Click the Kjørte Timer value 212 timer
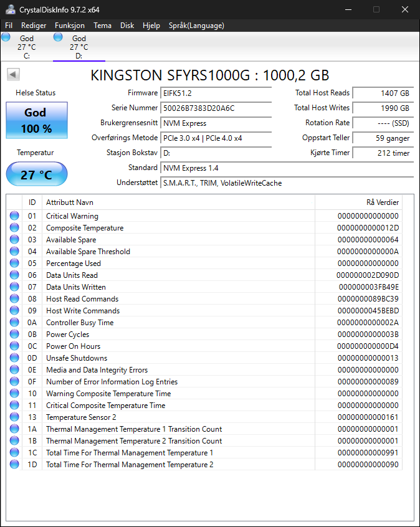This screenshot has width=420, height=527. (x=383, y=153)
